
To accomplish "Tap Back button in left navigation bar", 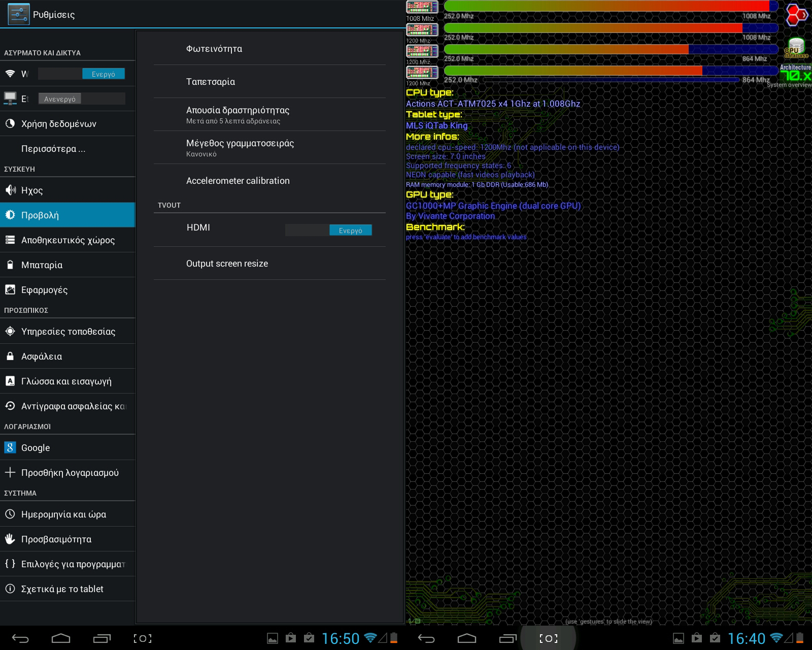I will (x=20, y=638).
